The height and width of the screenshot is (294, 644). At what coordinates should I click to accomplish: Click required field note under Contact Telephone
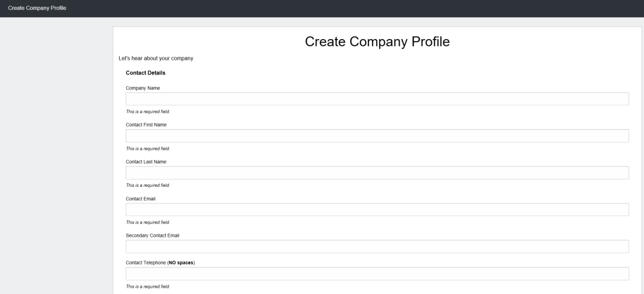pyautogui.click(x=148, y=287)
